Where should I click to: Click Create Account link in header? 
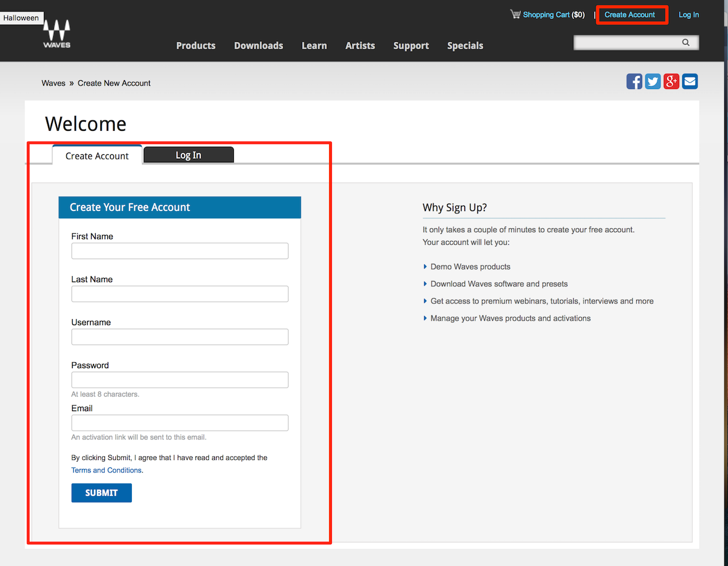tap(629, 15)
